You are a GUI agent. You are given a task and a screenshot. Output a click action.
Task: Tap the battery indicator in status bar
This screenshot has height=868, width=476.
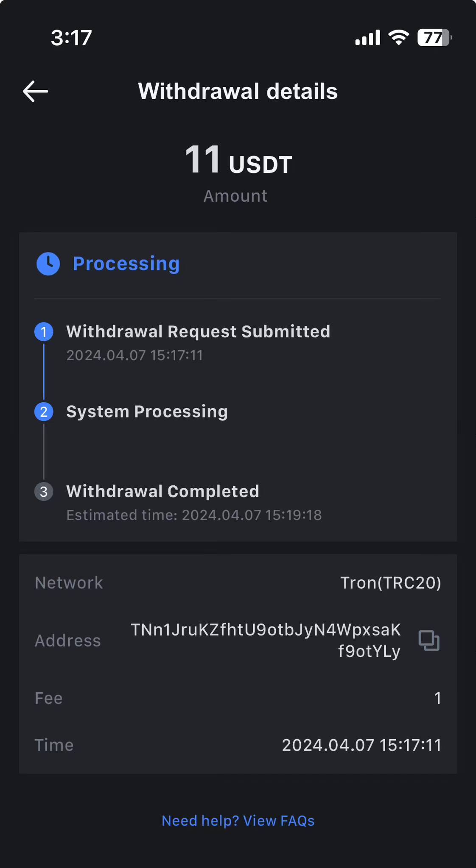pos(434,38)
